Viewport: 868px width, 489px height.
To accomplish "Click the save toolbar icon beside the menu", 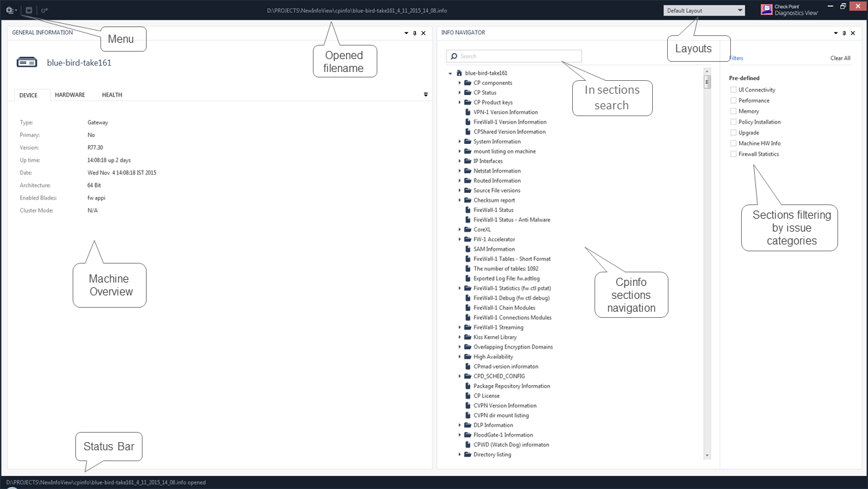I will coord(29,10).
